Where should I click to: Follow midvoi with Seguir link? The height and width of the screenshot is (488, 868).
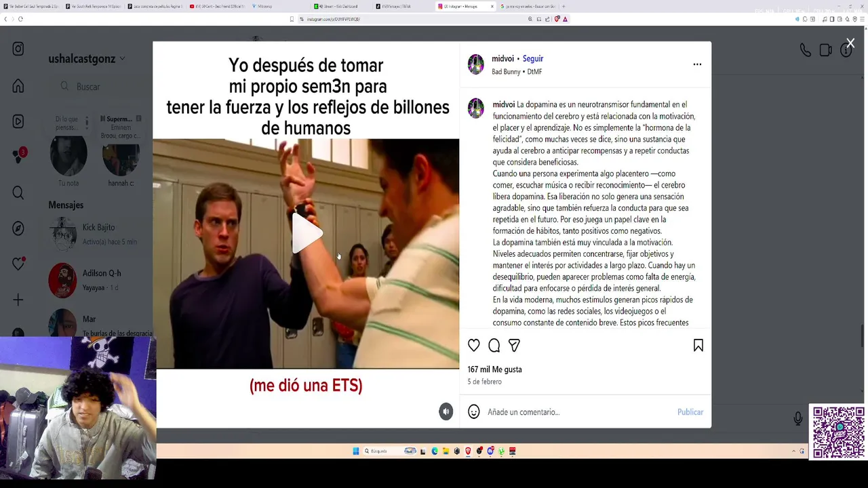(x=533, y=59)
